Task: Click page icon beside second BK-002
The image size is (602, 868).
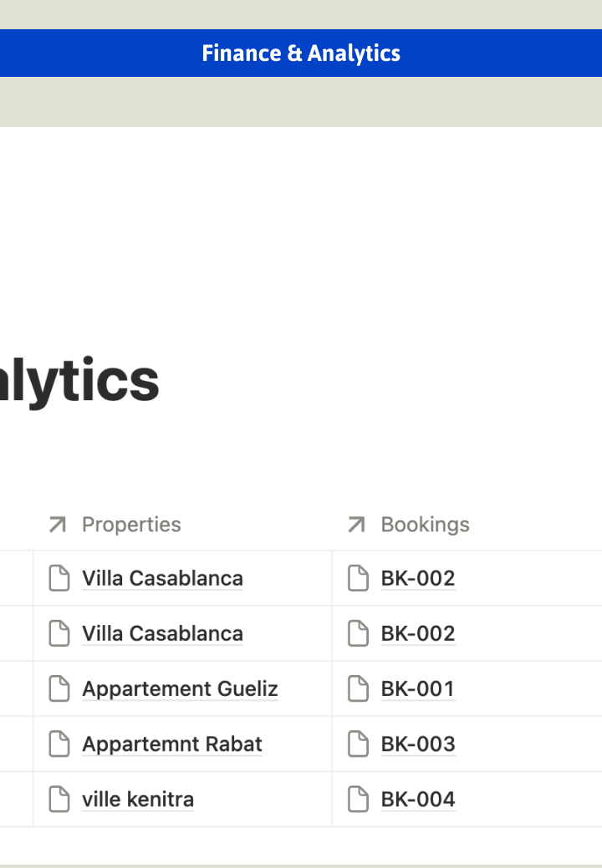Action: click(359, 633)
